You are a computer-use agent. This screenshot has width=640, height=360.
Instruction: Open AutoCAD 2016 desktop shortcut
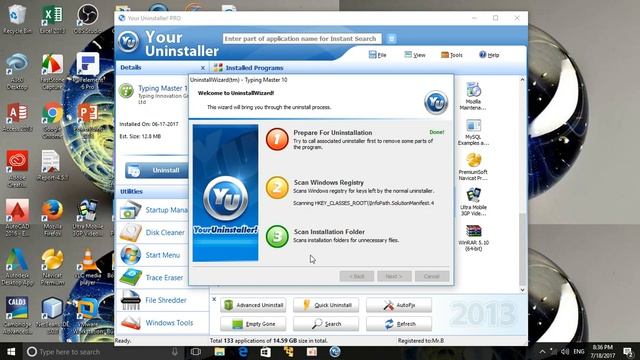(17, 218)
